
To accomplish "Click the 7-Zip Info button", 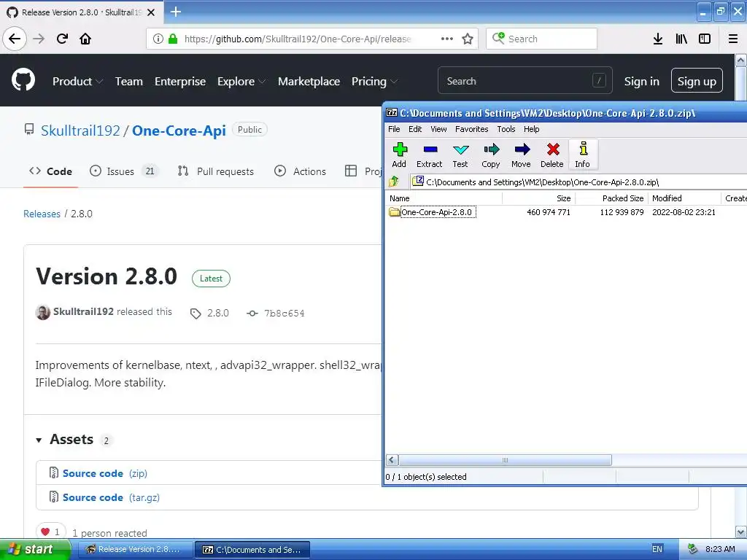I will 583,155.
